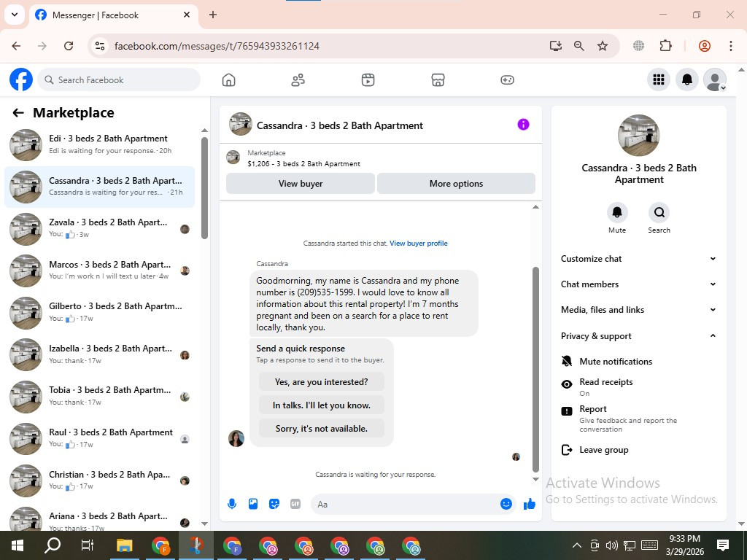Click Leave group text
This screenshot has width=747, height=560.
pyautogui.click(x=603, y=450)
